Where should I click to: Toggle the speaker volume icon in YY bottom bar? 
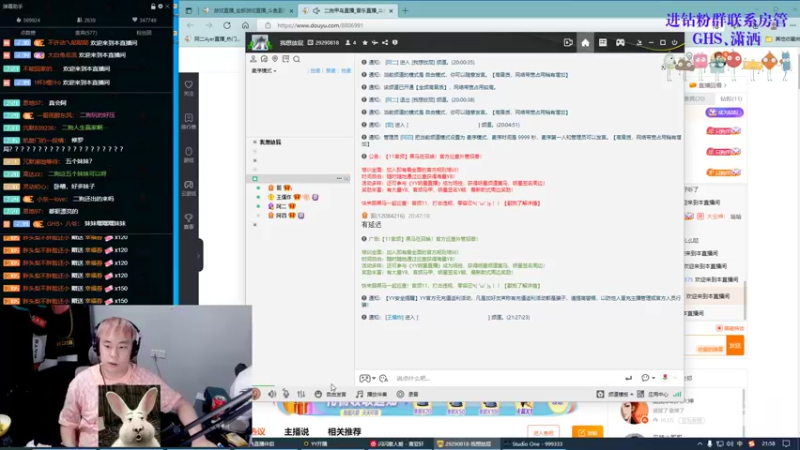(272, 394)
